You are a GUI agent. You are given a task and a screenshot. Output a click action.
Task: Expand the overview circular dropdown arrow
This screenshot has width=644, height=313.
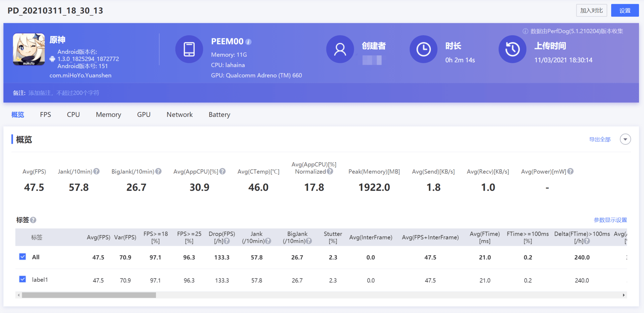[625, 139]
